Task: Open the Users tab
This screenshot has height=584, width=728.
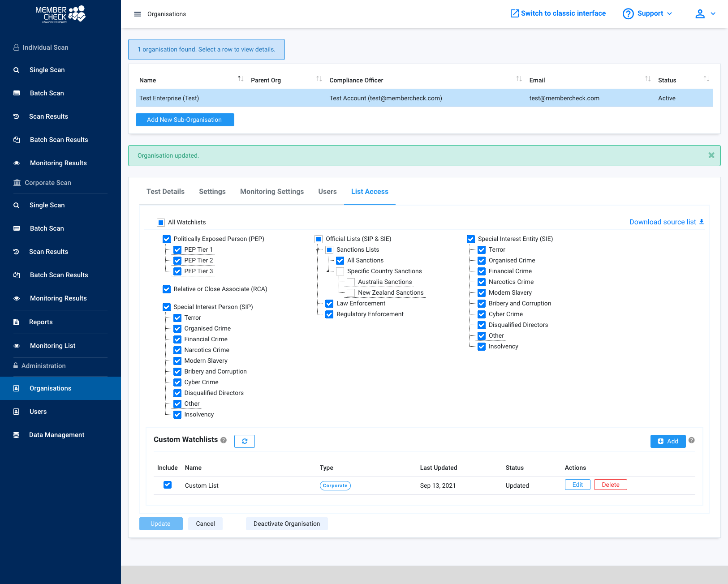Action: pos(327,191)
